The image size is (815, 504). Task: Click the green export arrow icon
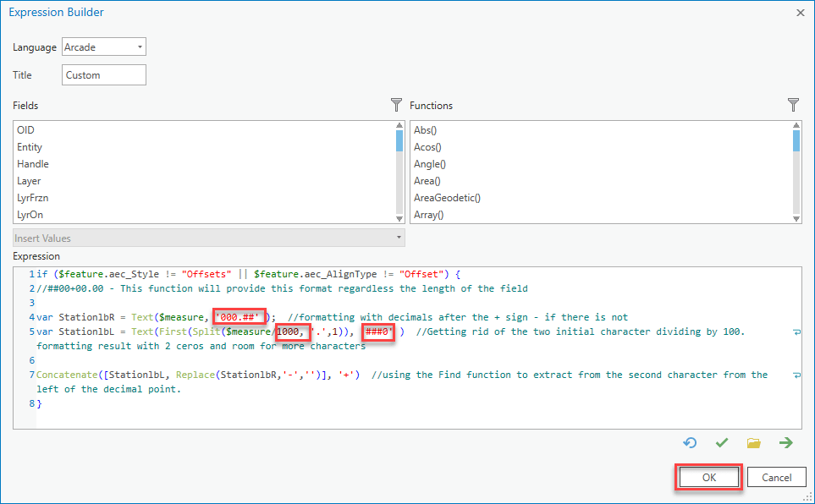coord(786,442)
